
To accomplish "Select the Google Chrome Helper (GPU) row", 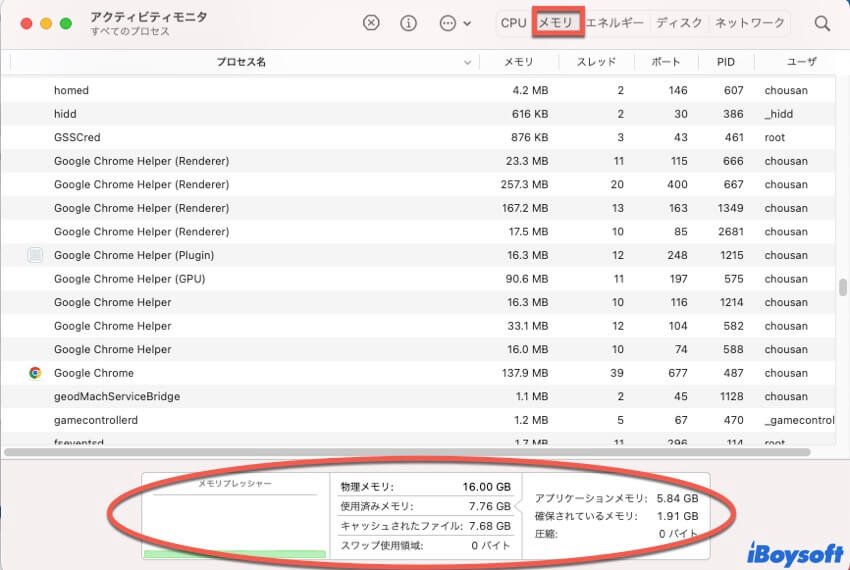I will tap(418, 279).
